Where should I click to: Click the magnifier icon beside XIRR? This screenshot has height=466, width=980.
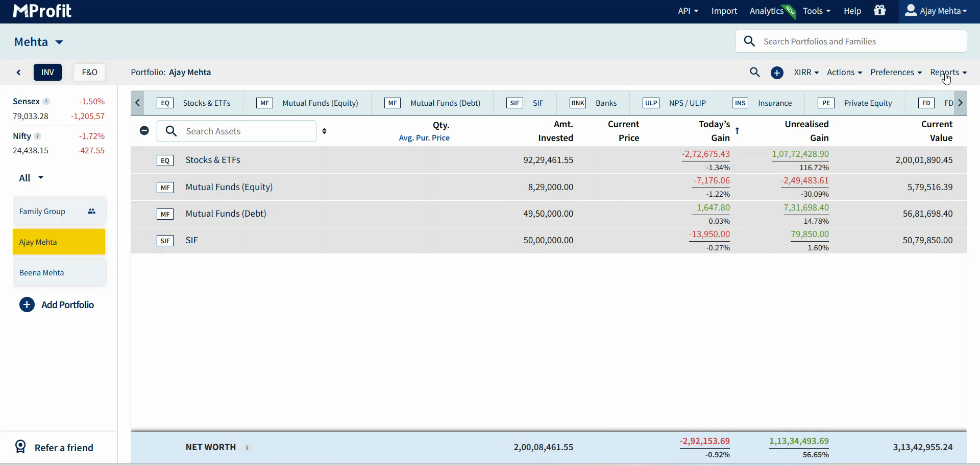point(755,73)
